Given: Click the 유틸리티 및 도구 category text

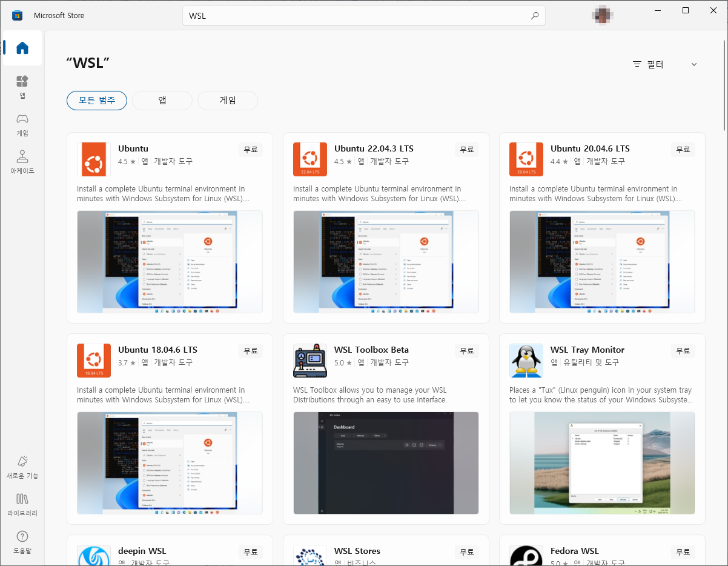Looking at the screenshot, I should 591,362.
